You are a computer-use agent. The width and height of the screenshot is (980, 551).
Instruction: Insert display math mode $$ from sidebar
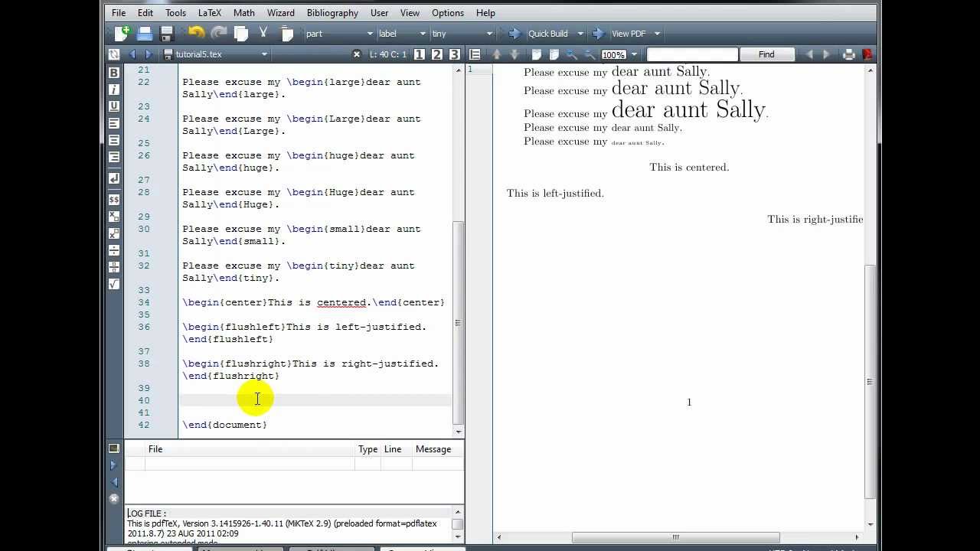(x=113, y=200)
